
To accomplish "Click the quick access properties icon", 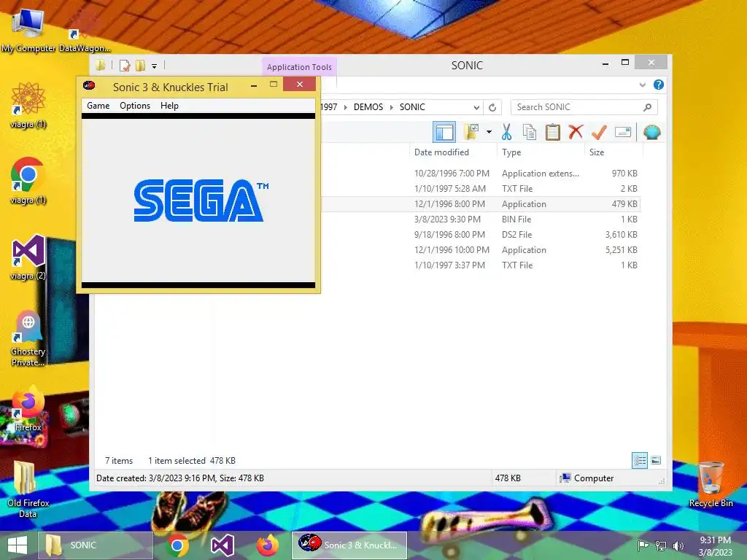I will pos(125,65).
